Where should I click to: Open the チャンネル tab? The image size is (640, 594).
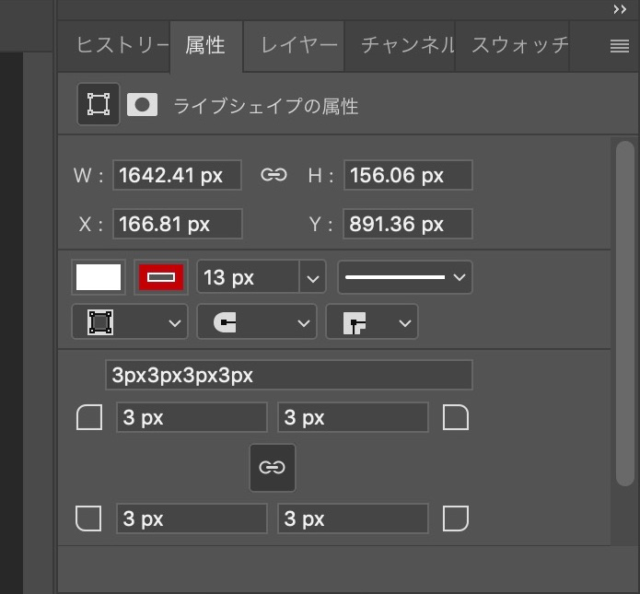pyautogui.click(x=405, y=45)
